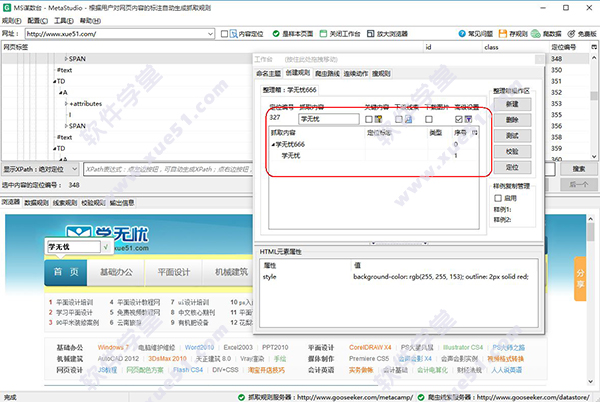This screenshot has width=600, height=402.
Task: Click the 学无忧 text field in browser popup
Action: pyautogui.click(x=73, y=247)
